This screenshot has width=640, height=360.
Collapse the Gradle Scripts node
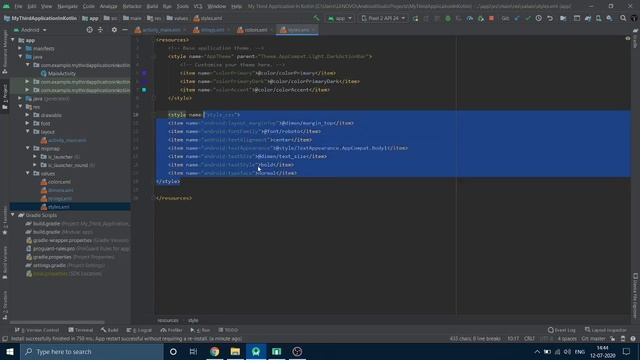coord(13,215)
